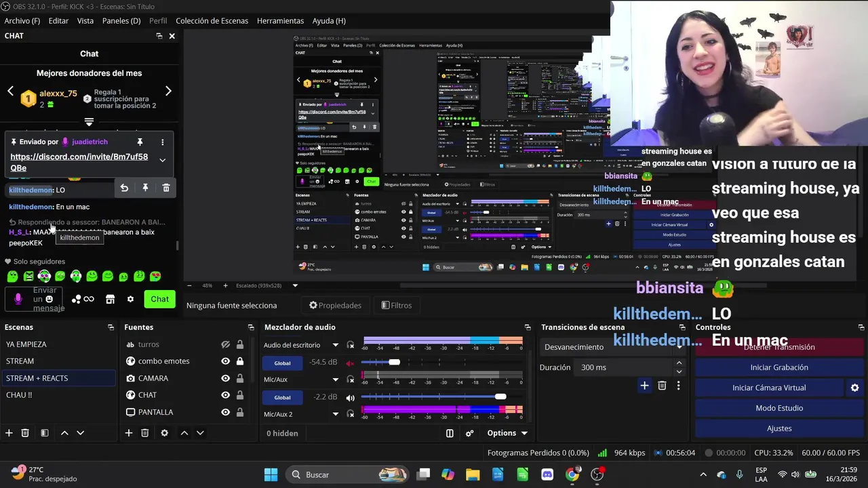
Task: Show next top donor with right arrow
Action: pyautogui.click(x=168, y=91)
